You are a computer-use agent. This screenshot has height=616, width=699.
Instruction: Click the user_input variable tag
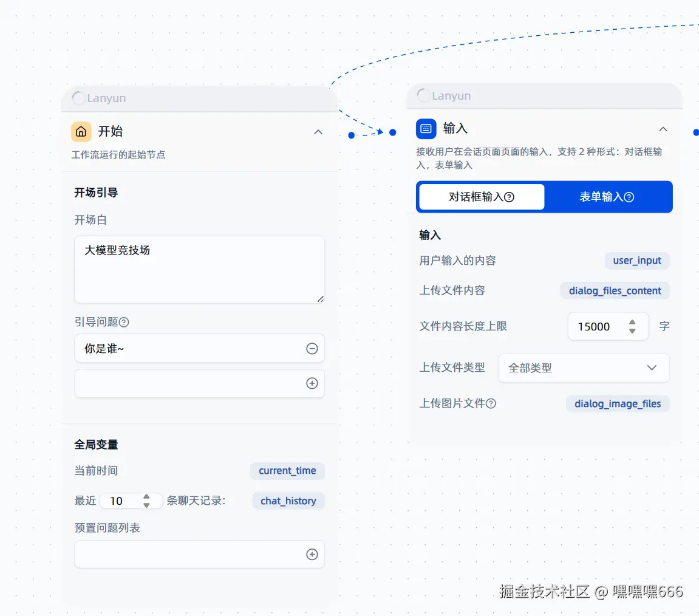coord(637,261)
